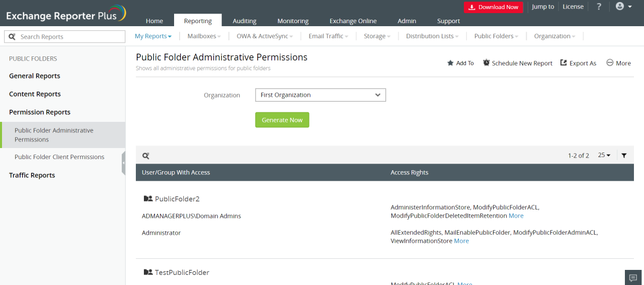Expand the OWA & ActiveSync menu
This screenshot has width=644, height=285.
[x=265, y=36]
